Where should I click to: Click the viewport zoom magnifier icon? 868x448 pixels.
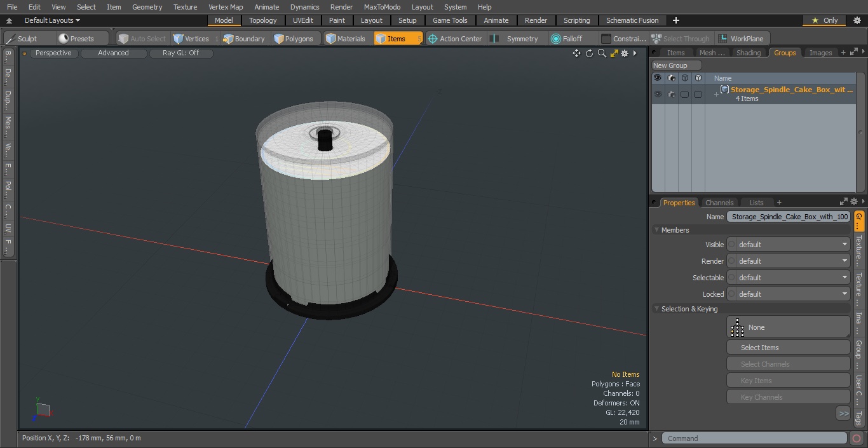(x=602, y=53)
